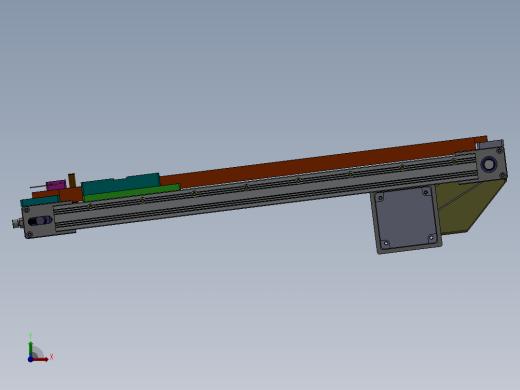Click the green Y axis arrow of the triad
This screenshot has height=390, width=520.
[30, 349]
